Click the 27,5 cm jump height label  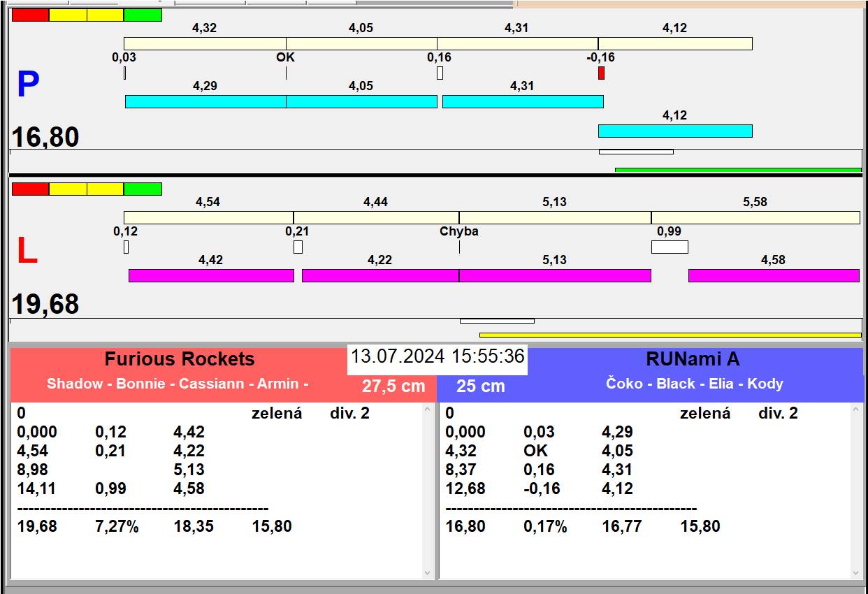click(393, 386)
